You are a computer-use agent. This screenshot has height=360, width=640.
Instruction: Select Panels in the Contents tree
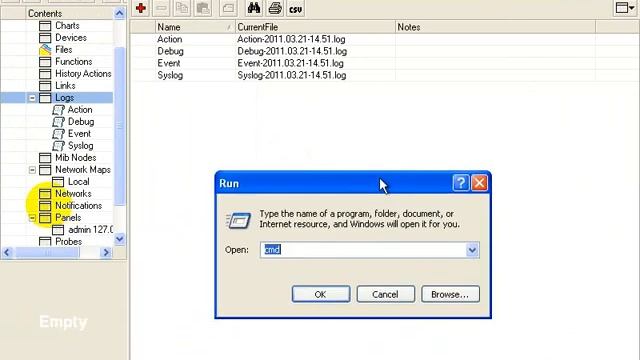68,218
